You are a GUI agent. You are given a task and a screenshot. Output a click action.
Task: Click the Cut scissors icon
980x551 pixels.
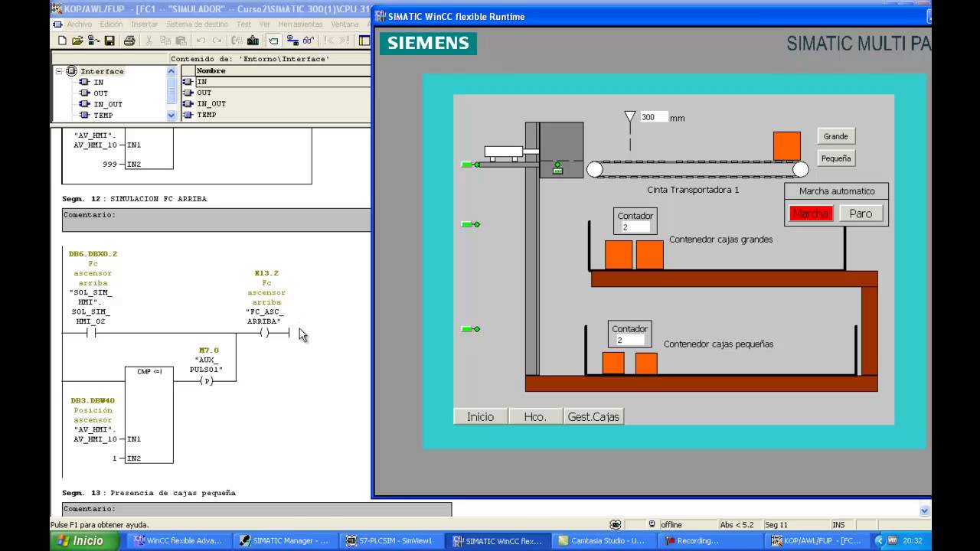pos(149,41)
